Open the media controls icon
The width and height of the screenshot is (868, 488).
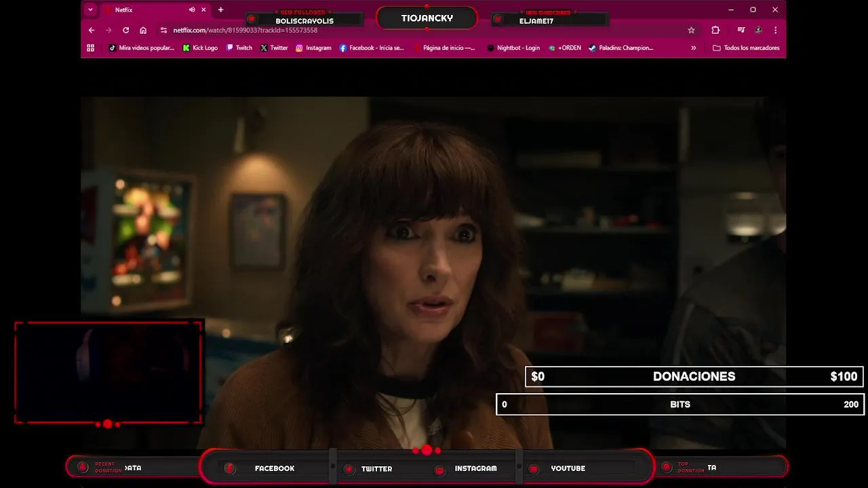tap(741, 30)
